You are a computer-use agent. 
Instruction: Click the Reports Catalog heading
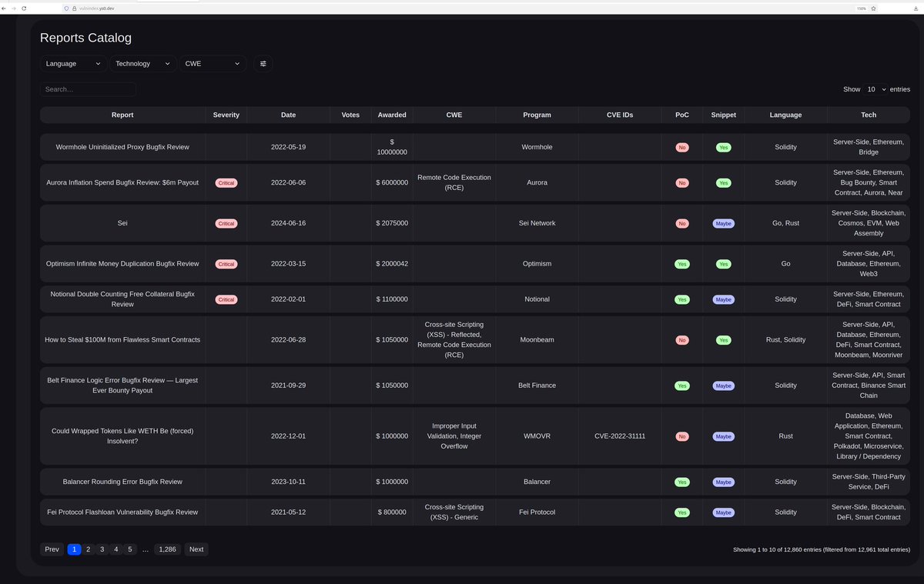[x=85, y=38]
